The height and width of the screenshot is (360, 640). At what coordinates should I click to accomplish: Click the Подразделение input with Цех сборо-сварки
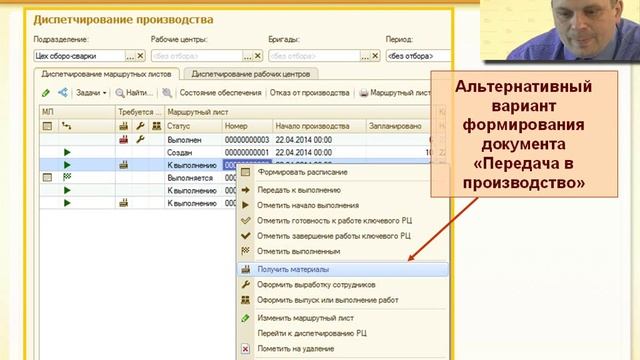(x=79, y=56)
